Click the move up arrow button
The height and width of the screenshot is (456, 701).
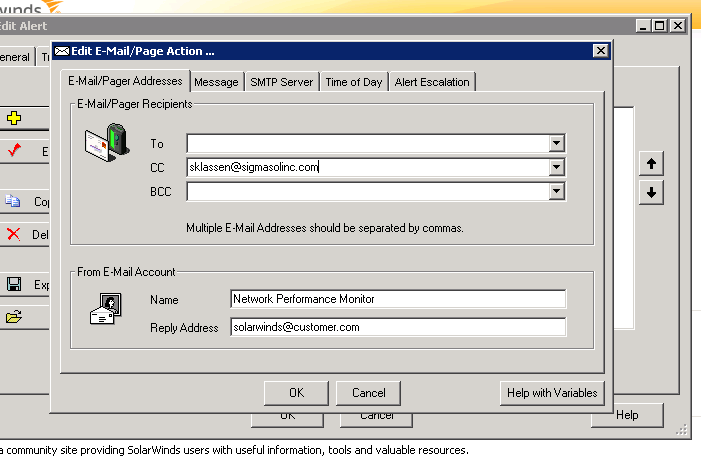[x=651, y=164]
